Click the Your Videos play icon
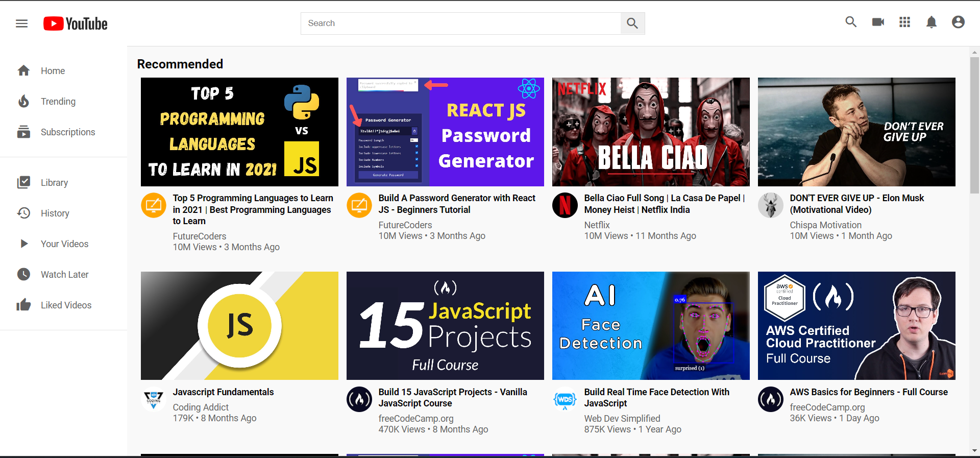This screenshot has width=980, height=458. [23, 244]
